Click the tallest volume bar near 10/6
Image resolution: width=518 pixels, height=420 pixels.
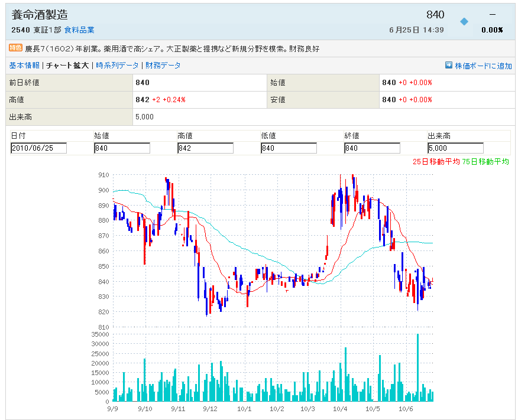418,367
